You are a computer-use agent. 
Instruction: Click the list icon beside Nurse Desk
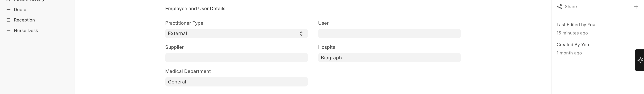[8, 30]
